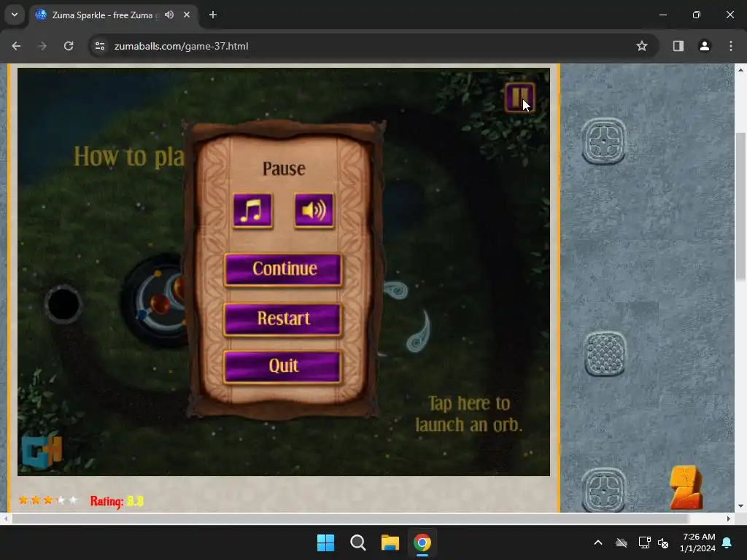Click the muted volume tray icon

(x=662, y=542)
